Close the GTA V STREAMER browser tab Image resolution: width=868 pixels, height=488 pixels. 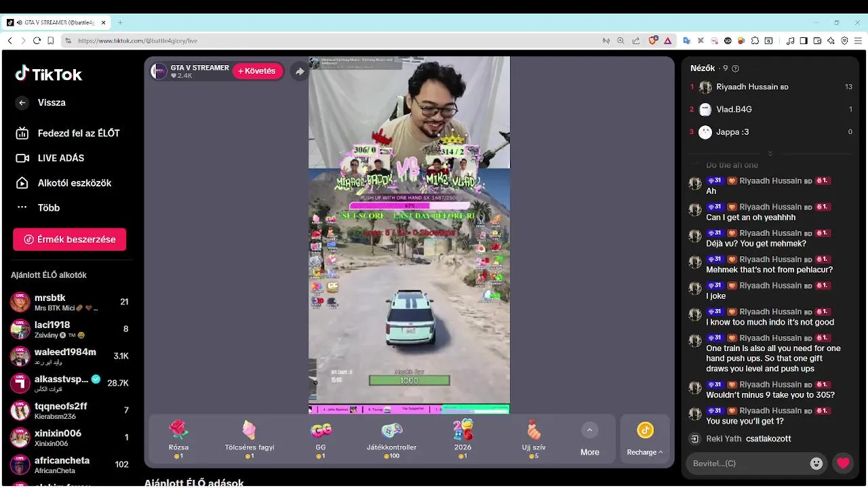(104, 22)
